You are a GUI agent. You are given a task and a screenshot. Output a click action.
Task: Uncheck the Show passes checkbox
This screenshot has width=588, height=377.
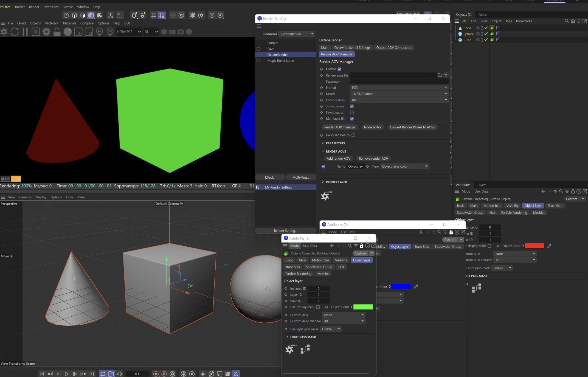click(352, 106)
